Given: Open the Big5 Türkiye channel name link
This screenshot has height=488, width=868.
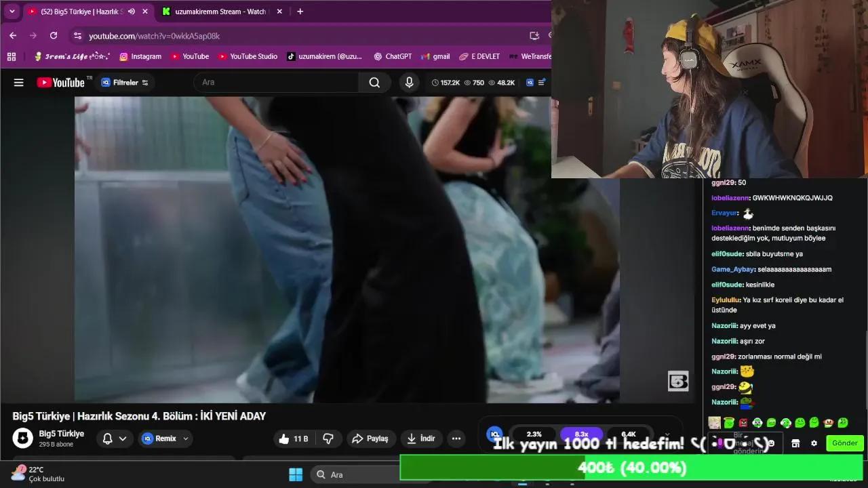Looking at the screenshot, I should (x=62, y=434).
